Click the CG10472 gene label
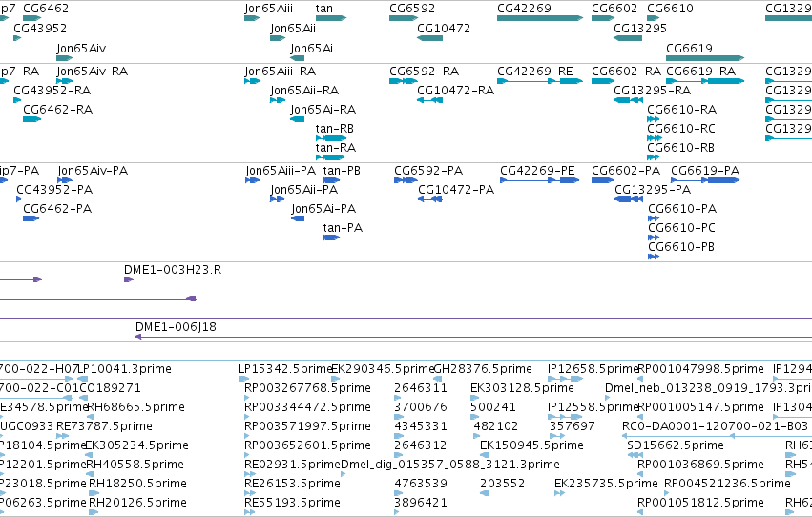Image resolution: width=812 pixels, height=517 pixels. point(444,29)
